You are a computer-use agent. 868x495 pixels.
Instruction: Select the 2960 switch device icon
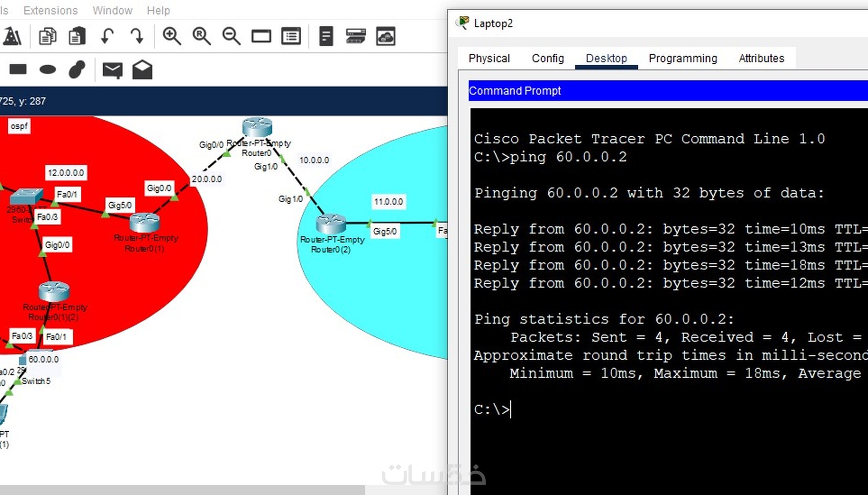point(27,196)
